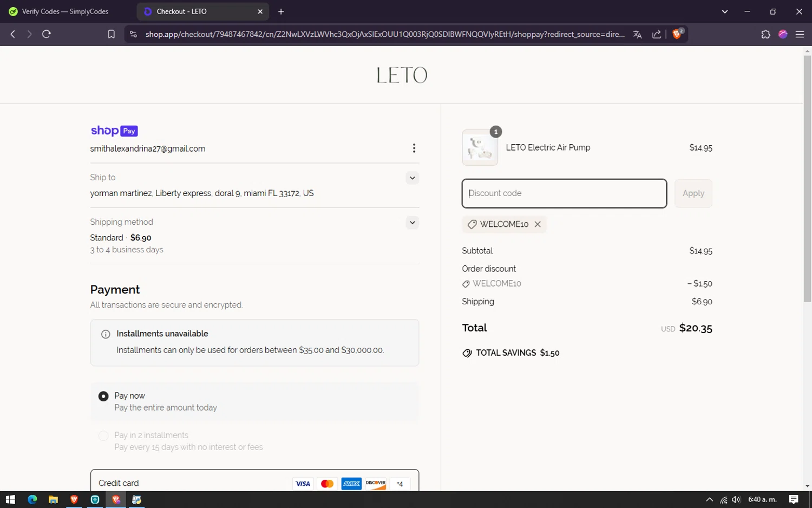Open browser extensions puzzle icon

click(x=765, y=34)
